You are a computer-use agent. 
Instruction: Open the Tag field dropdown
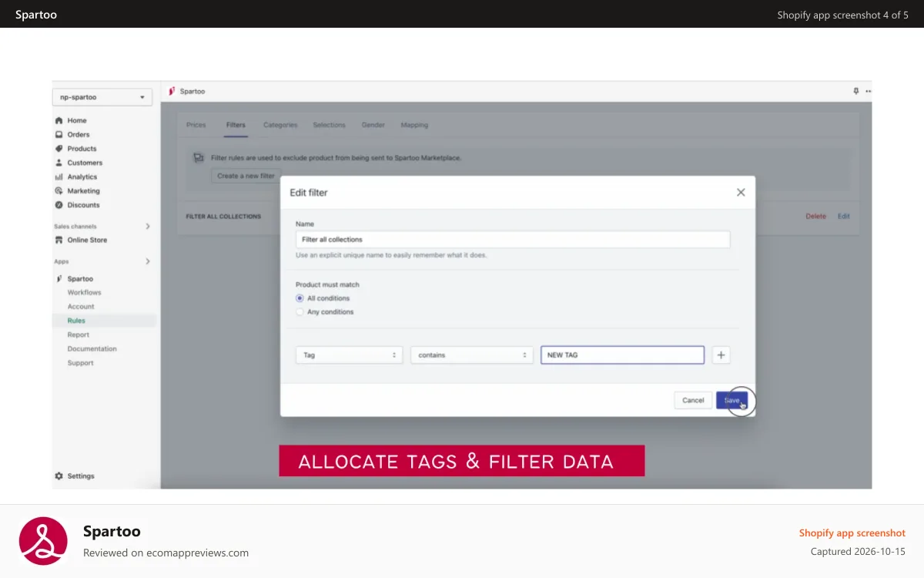pos(349,355)
